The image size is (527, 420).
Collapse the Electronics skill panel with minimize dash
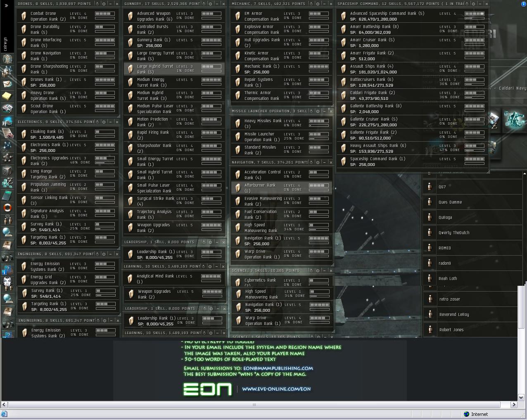pos(111,122)
